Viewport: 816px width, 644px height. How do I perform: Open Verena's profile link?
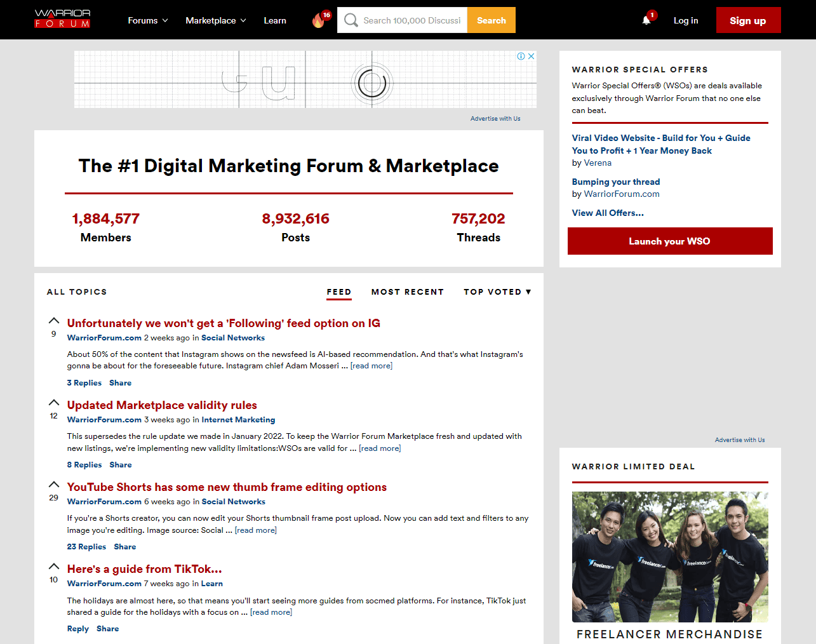click(598, 163)
